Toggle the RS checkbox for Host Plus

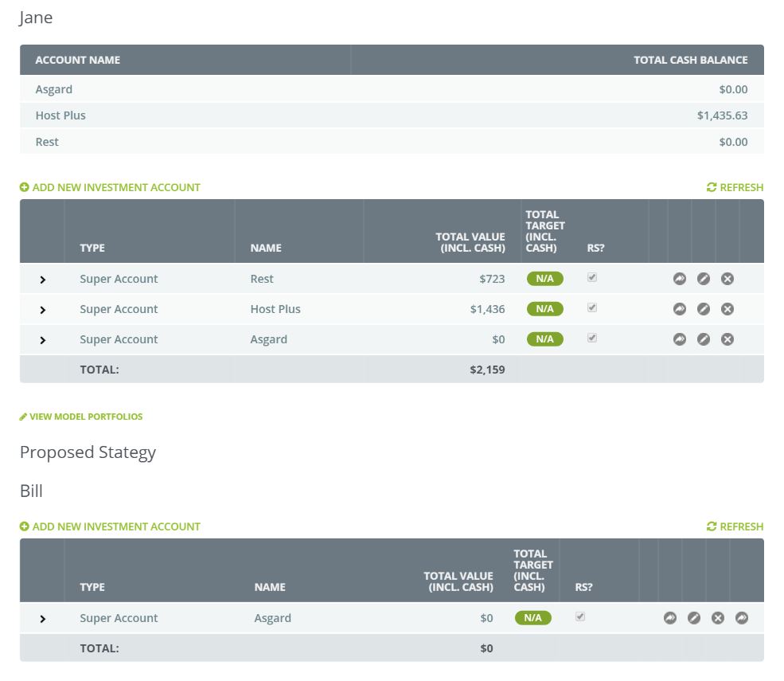coord(591,308)
